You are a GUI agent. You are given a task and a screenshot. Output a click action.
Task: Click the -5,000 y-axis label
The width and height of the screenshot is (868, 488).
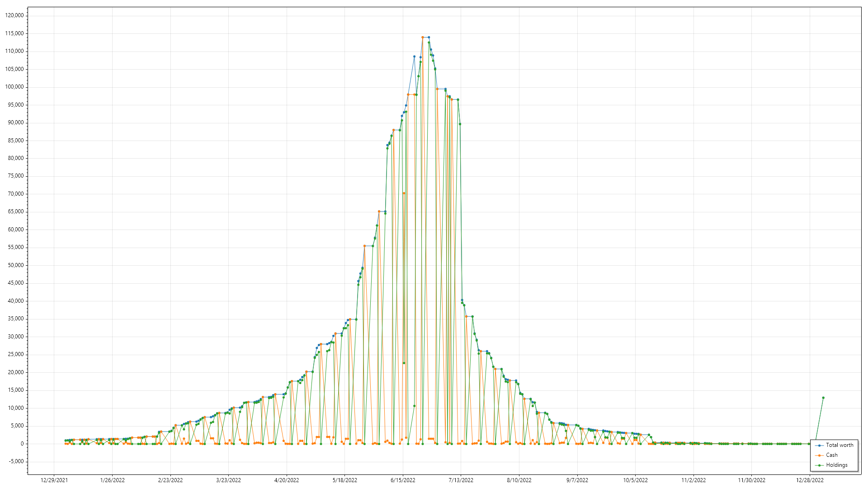pyautogui.click(x=16, y=461)
